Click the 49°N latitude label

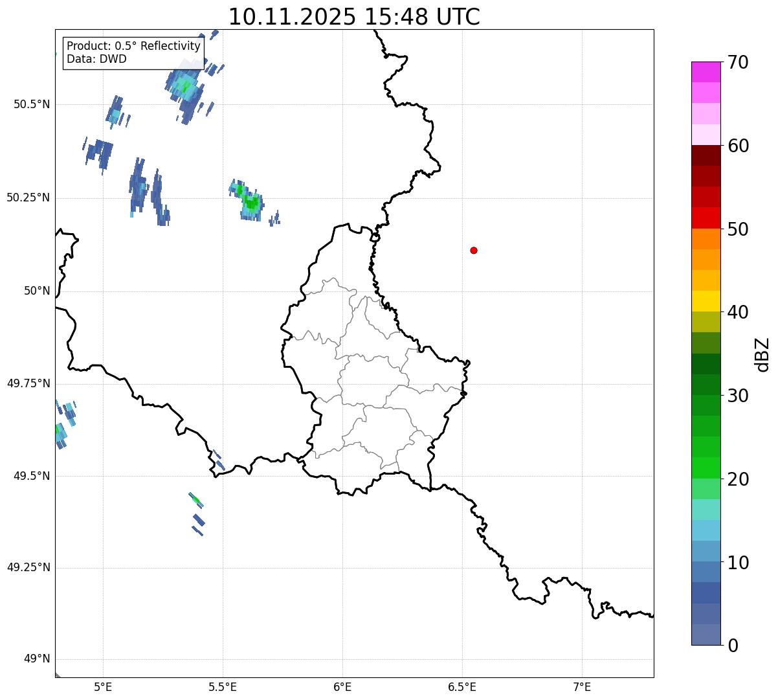click(37, 659)
